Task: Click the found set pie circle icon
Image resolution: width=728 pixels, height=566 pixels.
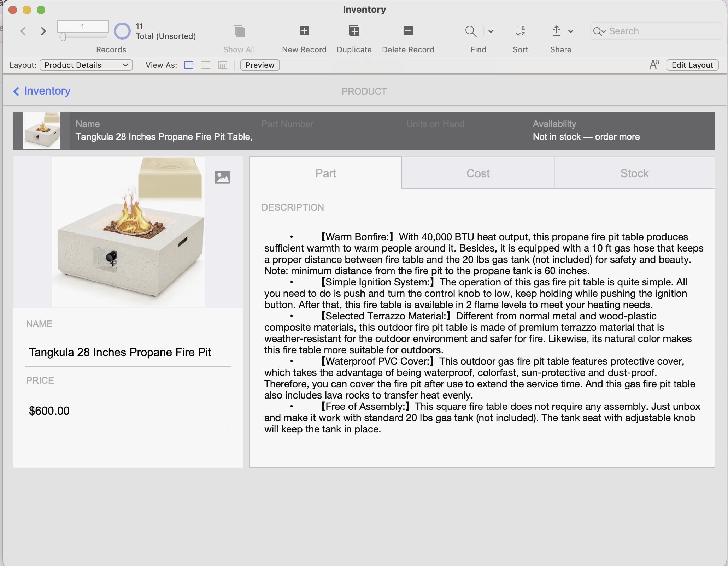Action: click(122, 31)
